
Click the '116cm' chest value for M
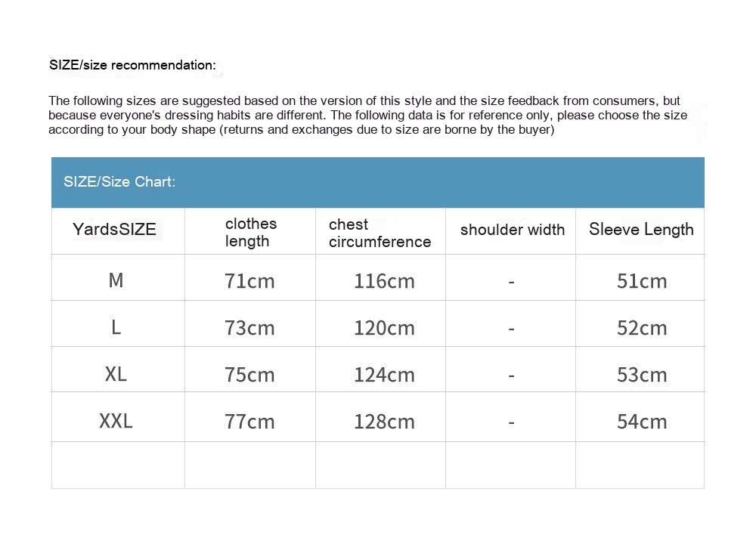coord(384,281)
